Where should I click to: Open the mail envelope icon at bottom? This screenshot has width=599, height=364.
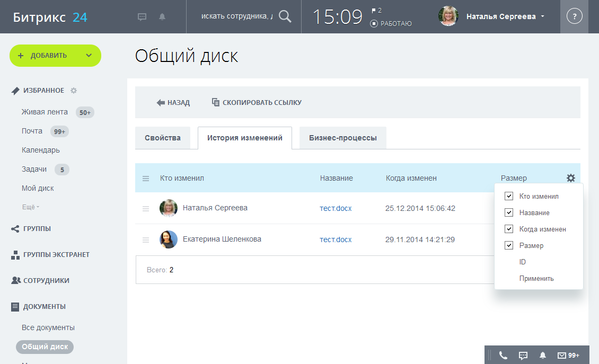pyautogui.click(x=562, y=356)
